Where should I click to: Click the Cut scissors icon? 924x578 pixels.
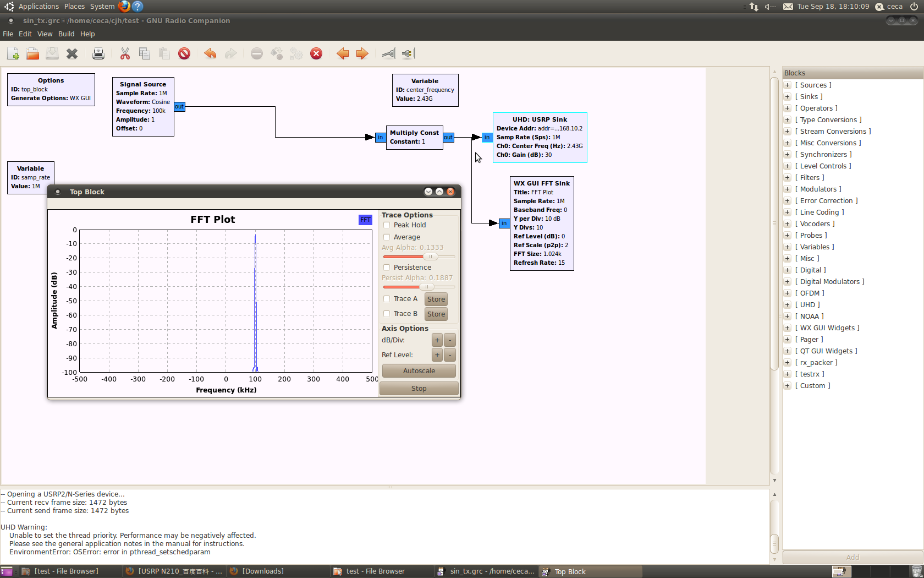point(125,53)
